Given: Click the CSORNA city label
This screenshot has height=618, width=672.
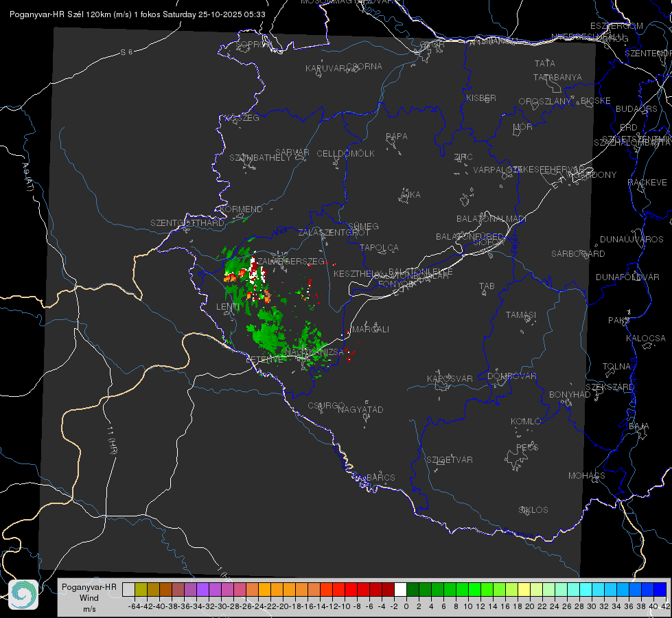Looking at the screenshot, I should tap(364, 67).
